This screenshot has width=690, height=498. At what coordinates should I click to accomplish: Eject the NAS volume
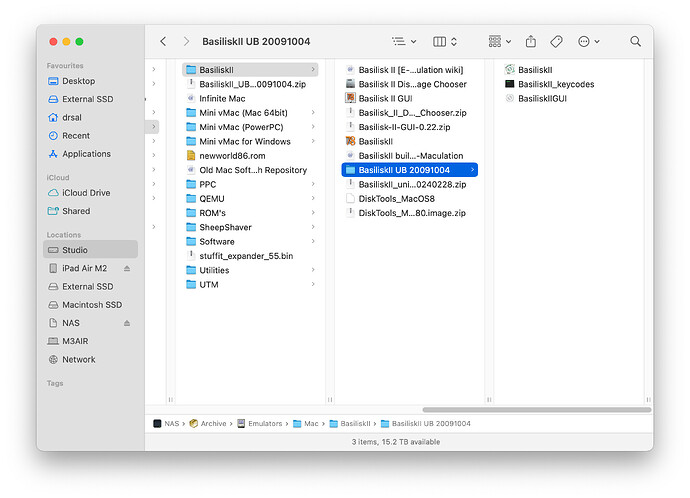pyautogui.click(x=127, y=323)
